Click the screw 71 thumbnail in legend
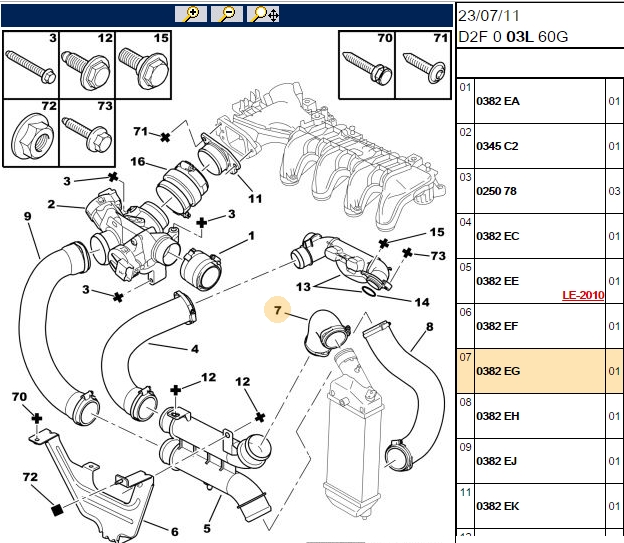The width and height of the screenshot is (624, 543). point(423,65)
